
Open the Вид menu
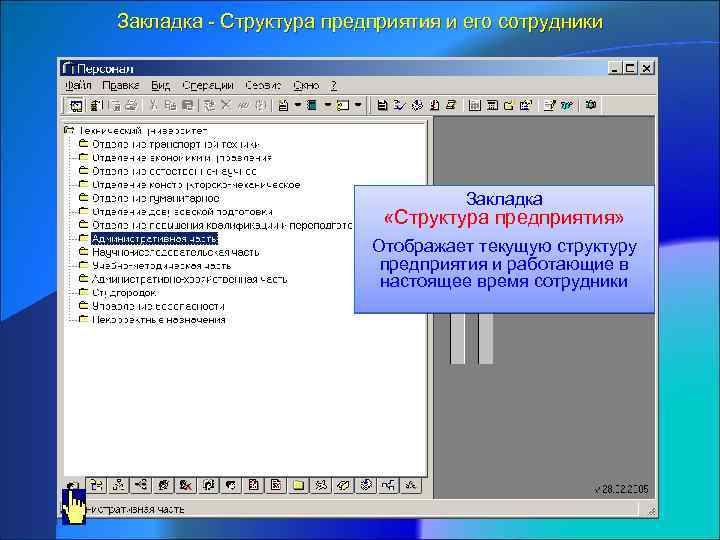coord(161,85)
